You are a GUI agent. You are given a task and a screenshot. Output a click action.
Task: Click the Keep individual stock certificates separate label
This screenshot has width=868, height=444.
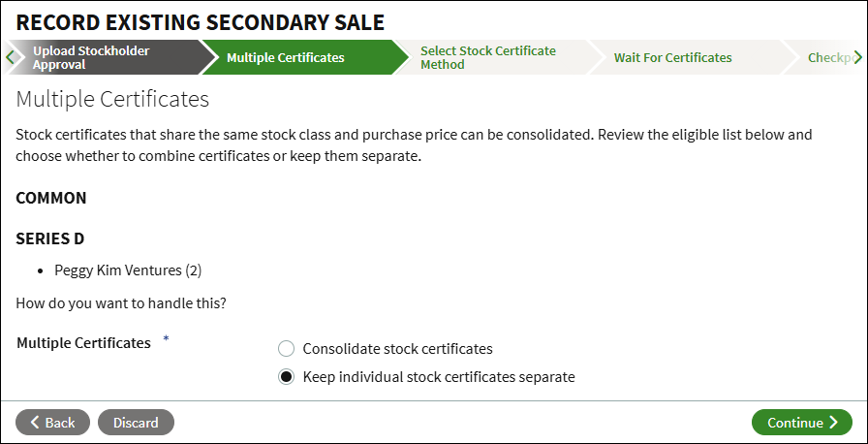pos(439,377)
